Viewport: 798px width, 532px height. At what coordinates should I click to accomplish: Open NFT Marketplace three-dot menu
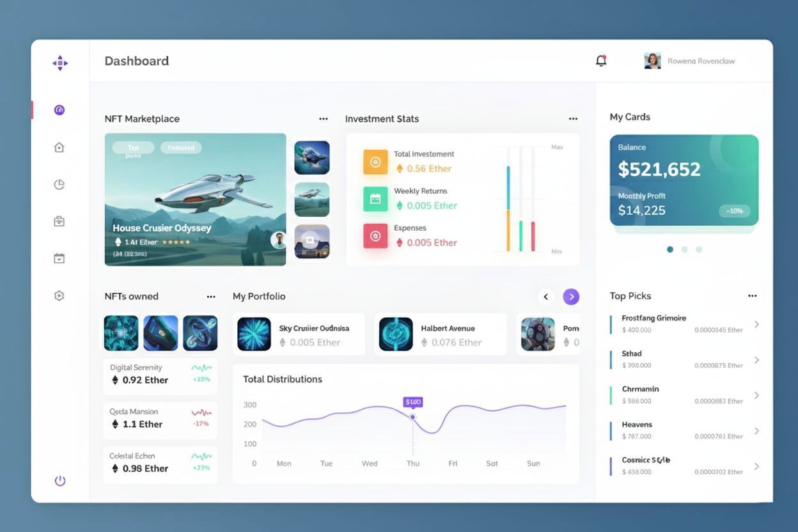(324, 119)
